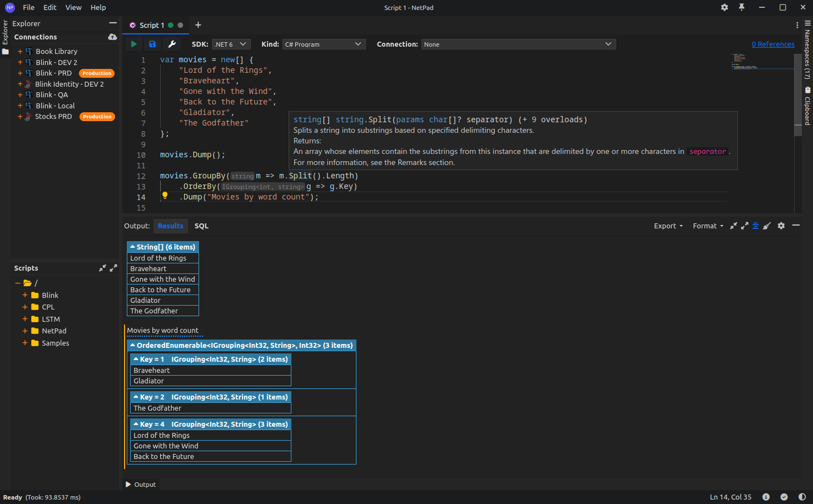Expand the Samples folder in Scripts
Image resolution: width=813 pixels, height=504 pixels.
(x=25, y=343)
